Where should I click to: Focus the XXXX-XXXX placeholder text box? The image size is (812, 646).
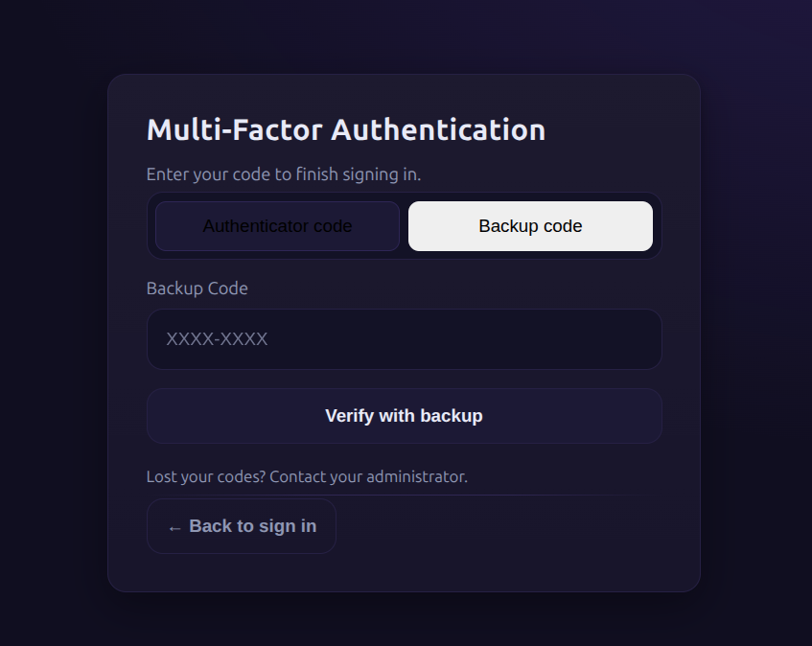[x=404, y=339]
